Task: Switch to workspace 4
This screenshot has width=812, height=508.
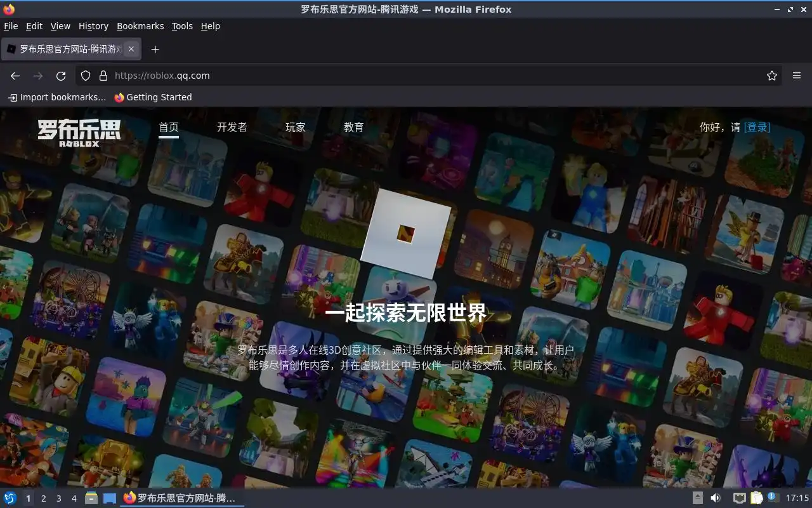Action: click(x=74, y=498)
